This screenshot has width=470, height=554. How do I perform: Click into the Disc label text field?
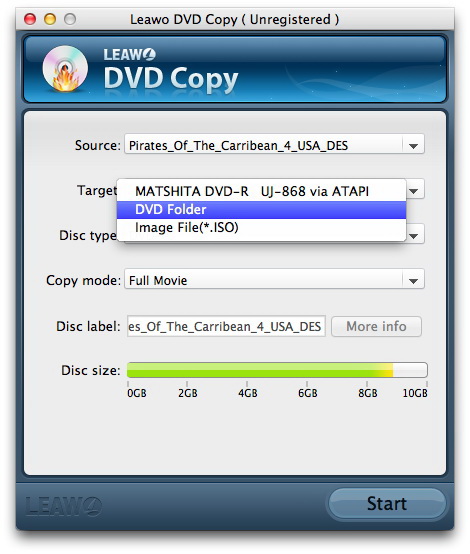click(x=226, y=326)
